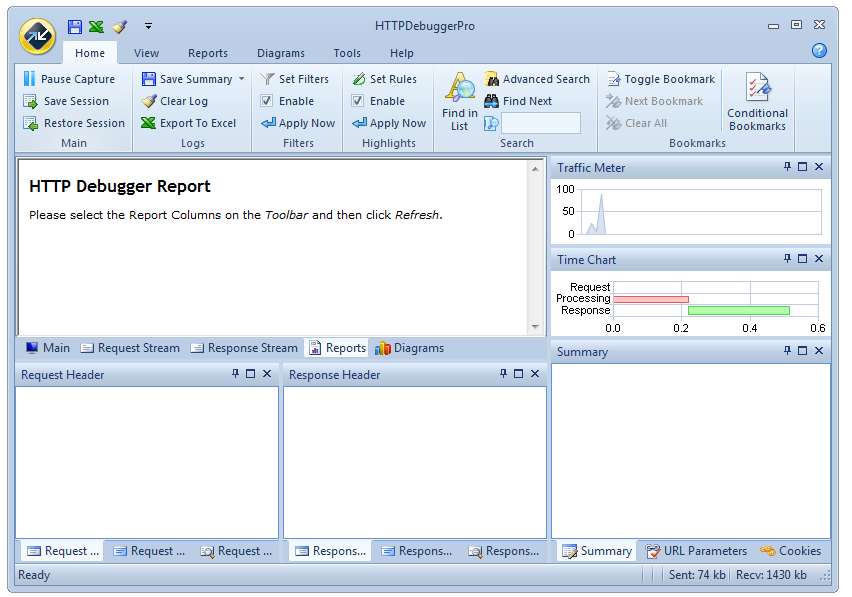Click the Save icon in quick access toolbar
Viewport: 852px width, 597px height.
(x=74, y=26)
